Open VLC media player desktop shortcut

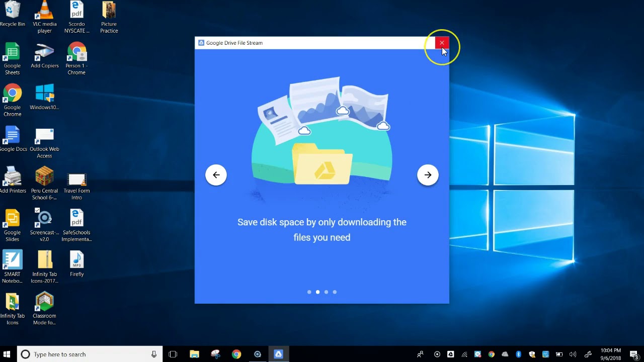pyautogui.click(x=44, y=17)
